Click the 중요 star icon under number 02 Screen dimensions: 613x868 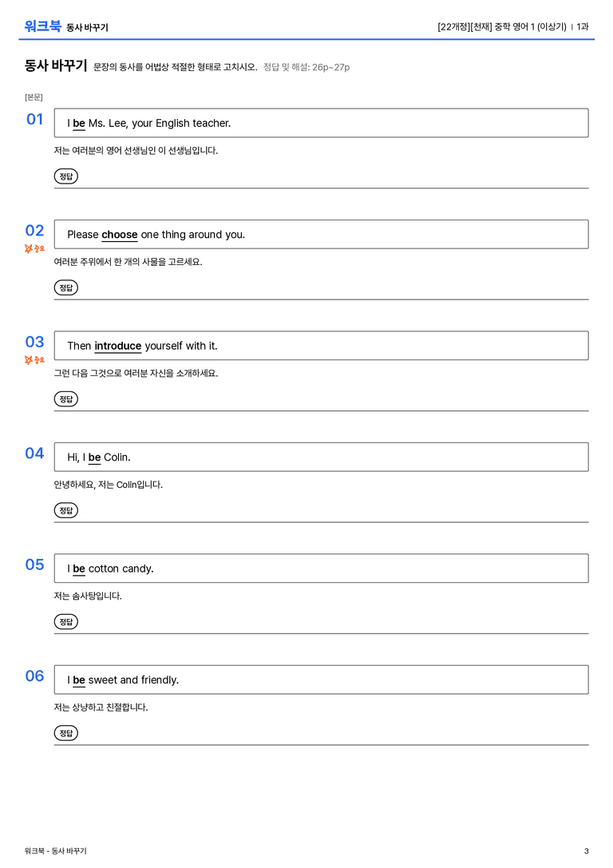pyautogui.click(x=29, y=248)
